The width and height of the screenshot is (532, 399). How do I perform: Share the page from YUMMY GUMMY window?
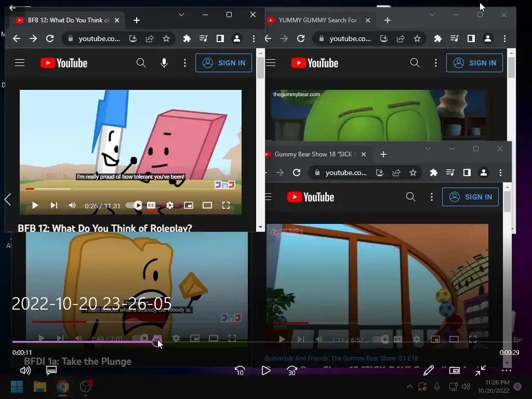(401, 38)
